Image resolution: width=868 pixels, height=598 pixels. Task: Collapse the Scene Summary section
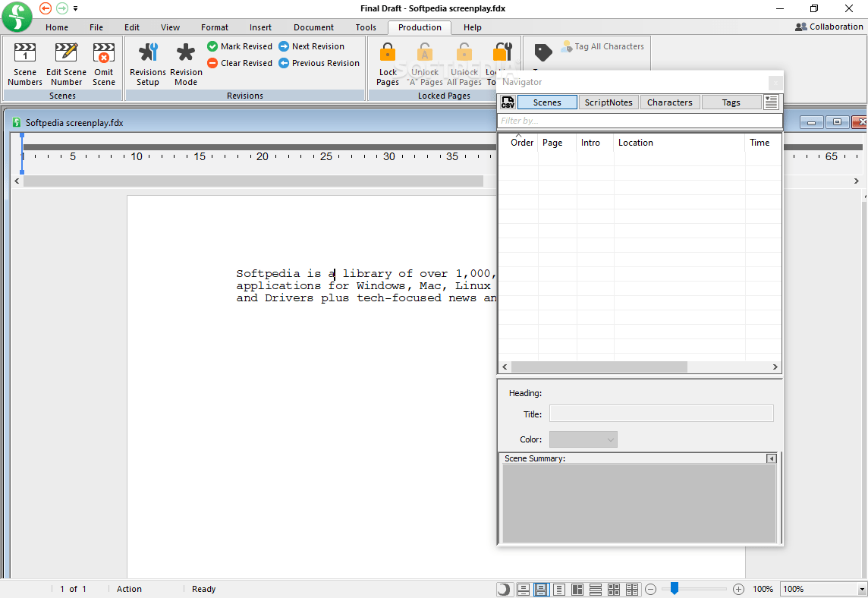(771, 458)
